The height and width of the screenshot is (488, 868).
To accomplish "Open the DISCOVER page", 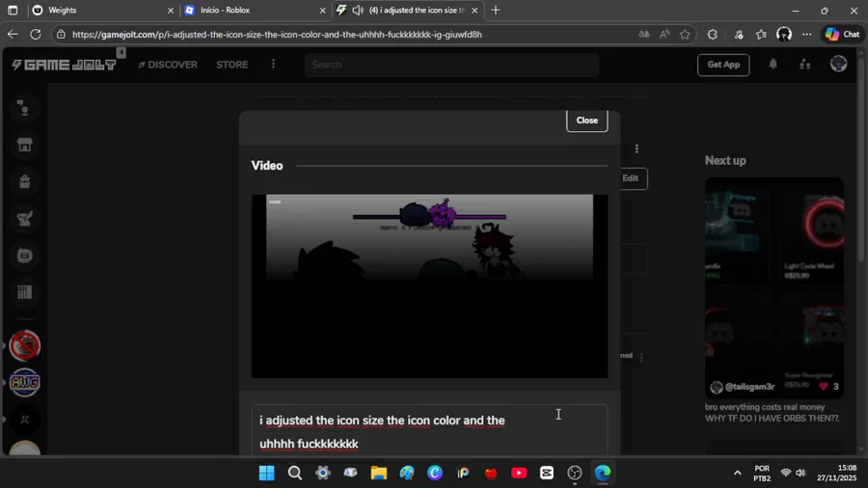I will [168, 65].
